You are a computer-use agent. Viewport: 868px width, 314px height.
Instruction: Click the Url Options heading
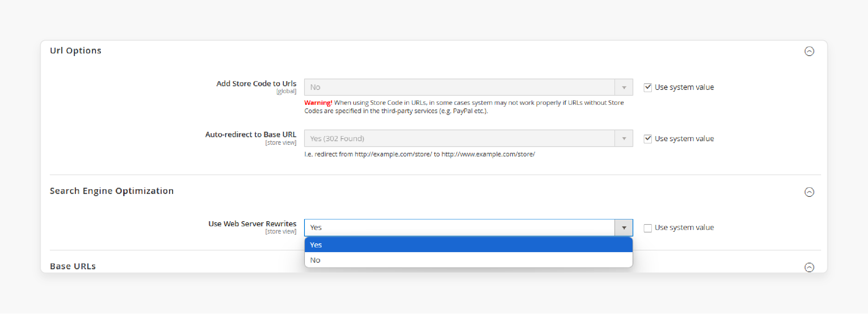pyautogui.click(x=76, y=51)
